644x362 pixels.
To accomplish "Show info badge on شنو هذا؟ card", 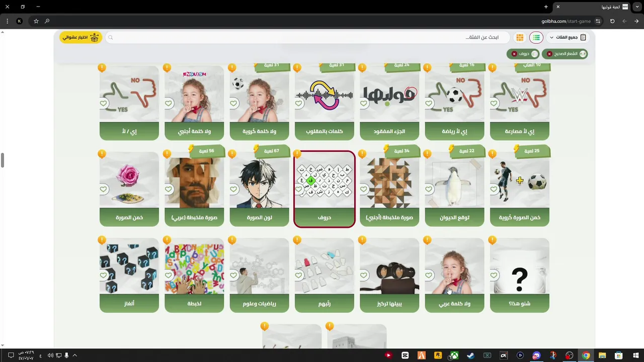I will (x=492, y=240).
